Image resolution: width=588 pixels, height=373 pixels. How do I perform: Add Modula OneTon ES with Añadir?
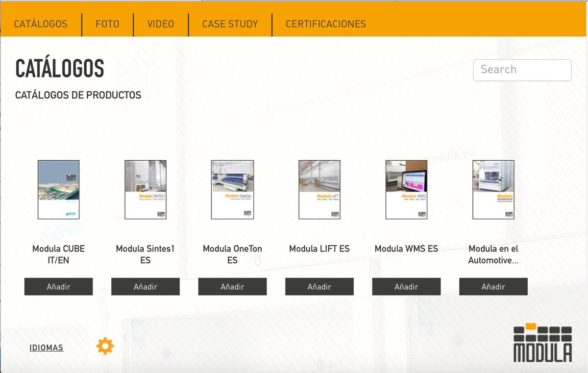(233, 287)
